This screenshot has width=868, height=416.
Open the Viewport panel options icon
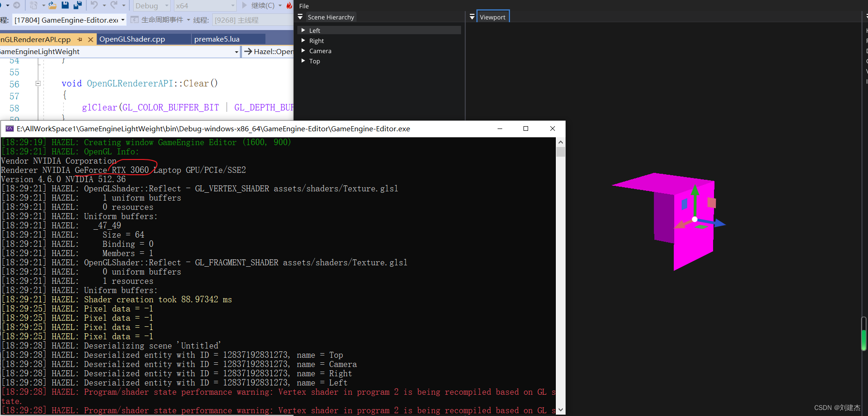(x=472, y=16)
